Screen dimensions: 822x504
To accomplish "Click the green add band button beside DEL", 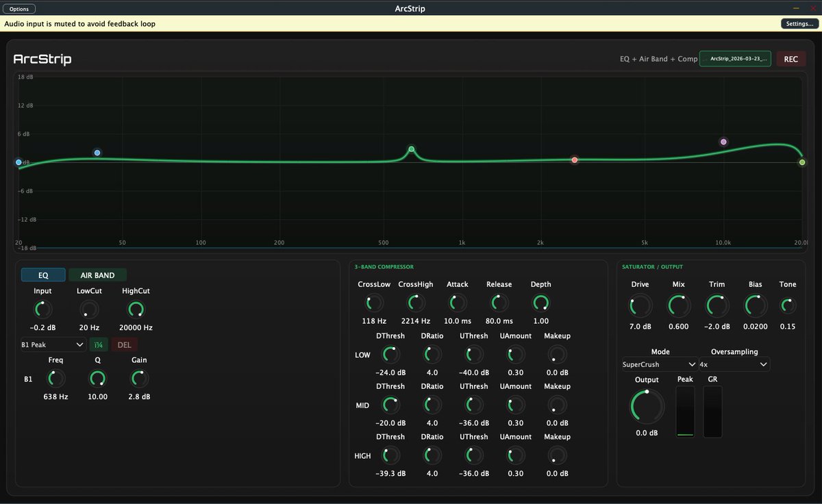I will pyautogui.click(x=99, y=344).
